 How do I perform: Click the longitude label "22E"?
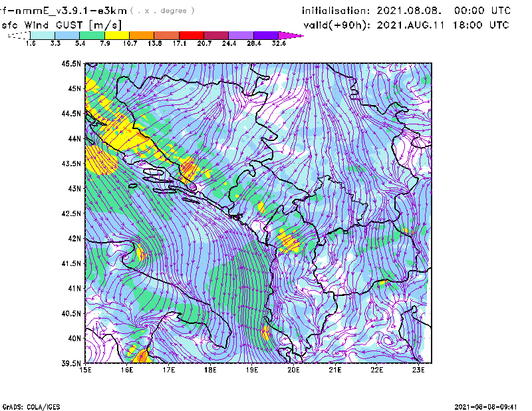pyautogui.click(x=376, y=370)
